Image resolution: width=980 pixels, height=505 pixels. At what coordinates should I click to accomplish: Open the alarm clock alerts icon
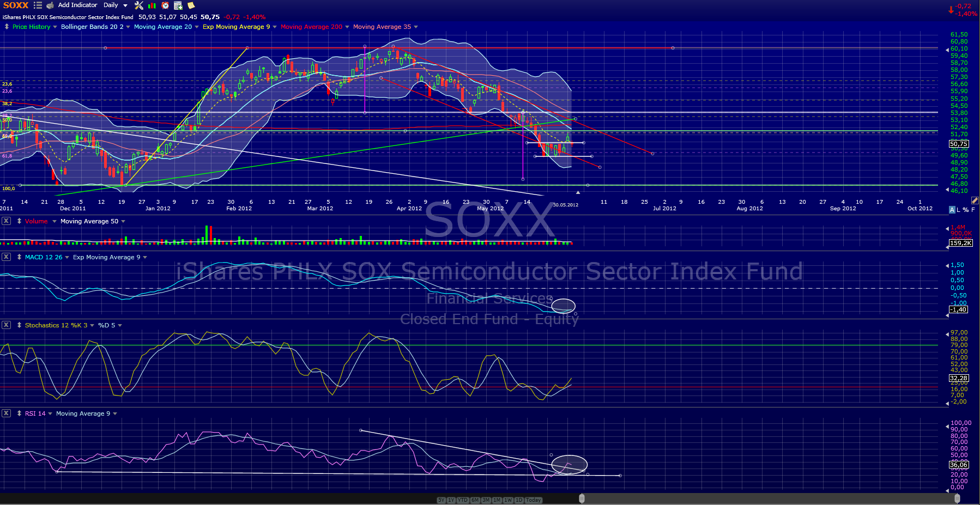click(165, 5)
